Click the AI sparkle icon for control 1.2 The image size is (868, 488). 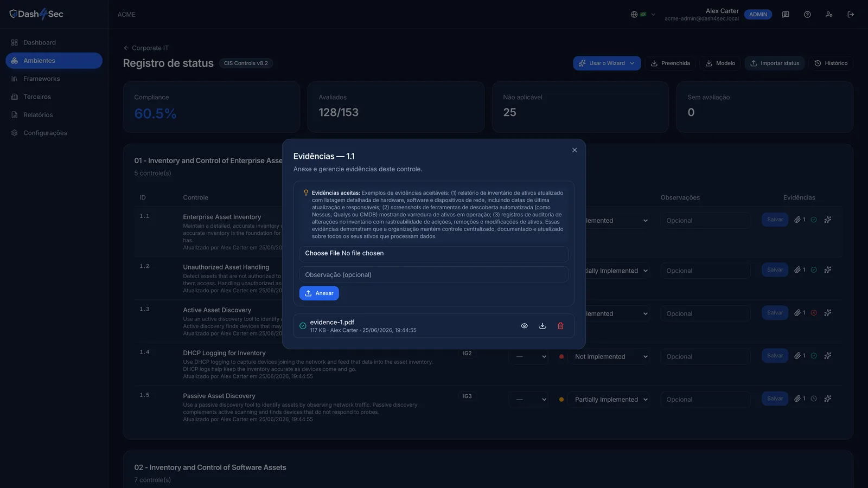coord(828,269)
